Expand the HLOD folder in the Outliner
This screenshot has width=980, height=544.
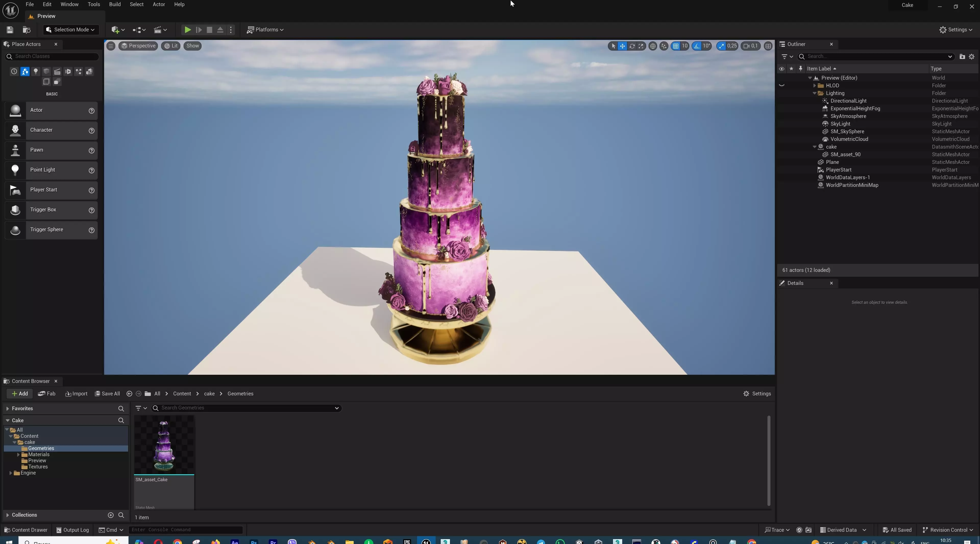815,86
